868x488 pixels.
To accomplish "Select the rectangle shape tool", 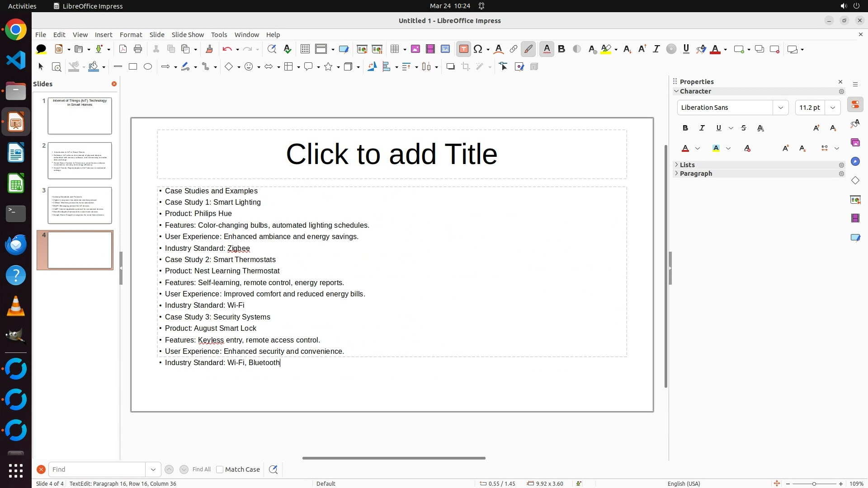I will [x=133, y=67].
